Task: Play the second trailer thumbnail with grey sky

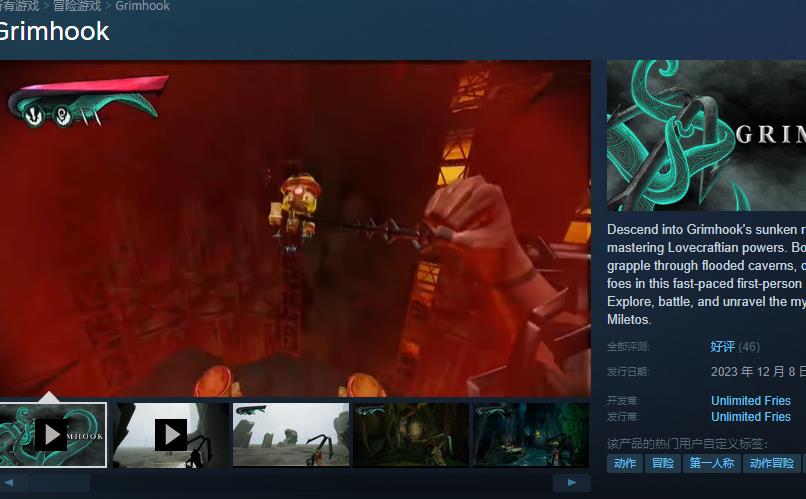Action: coord(171,435)
